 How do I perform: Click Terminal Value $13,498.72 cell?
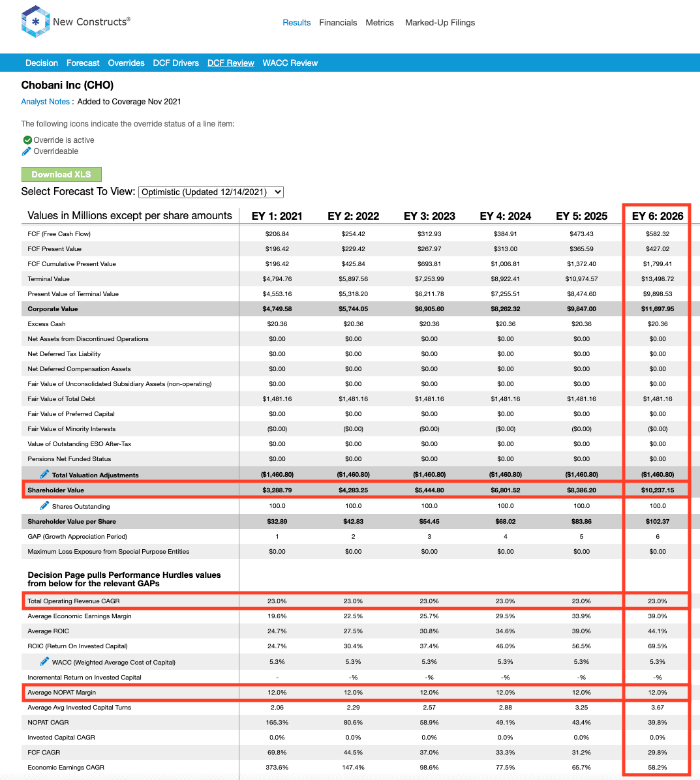(x=658, y=279)
